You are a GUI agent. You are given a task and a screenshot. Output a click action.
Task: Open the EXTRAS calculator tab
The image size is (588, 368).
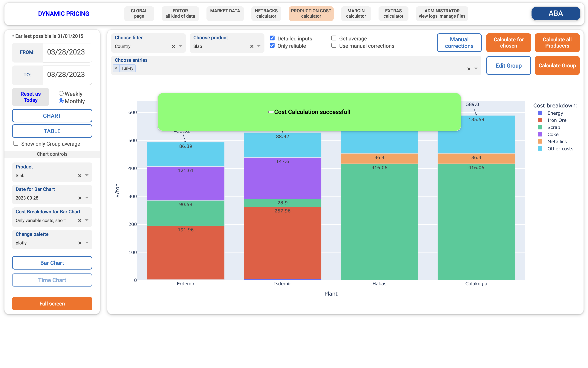(x=393, y=14)
